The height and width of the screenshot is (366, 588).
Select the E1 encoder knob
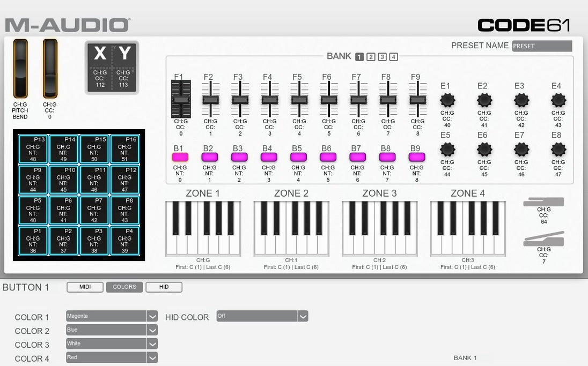click(x=447, y=100)
